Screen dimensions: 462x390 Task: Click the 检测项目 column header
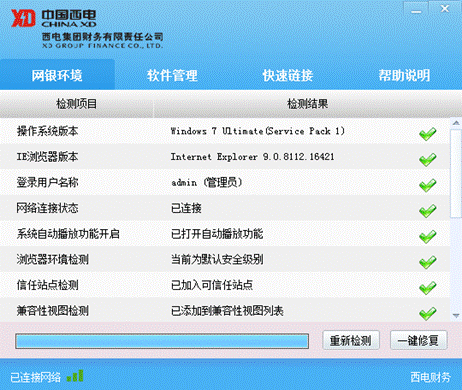(x=76, y=104)
